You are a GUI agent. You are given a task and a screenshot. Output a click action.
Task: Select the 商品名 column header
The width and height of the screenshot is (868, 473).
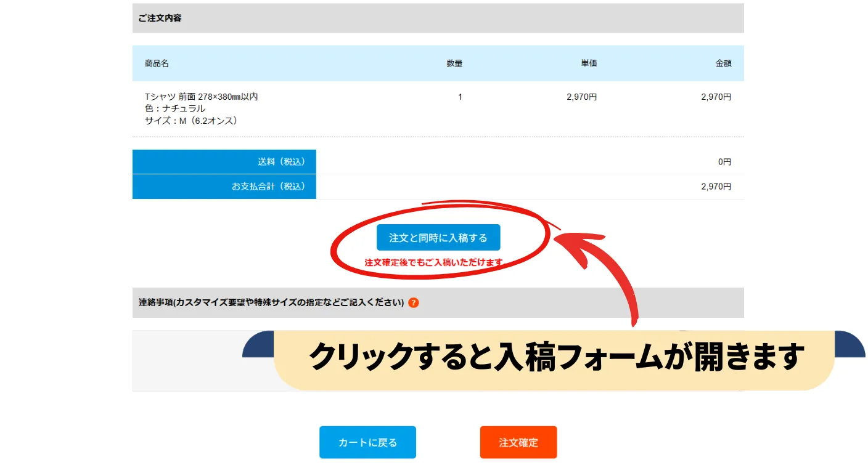pyautogui.click(x=157, y=63)
